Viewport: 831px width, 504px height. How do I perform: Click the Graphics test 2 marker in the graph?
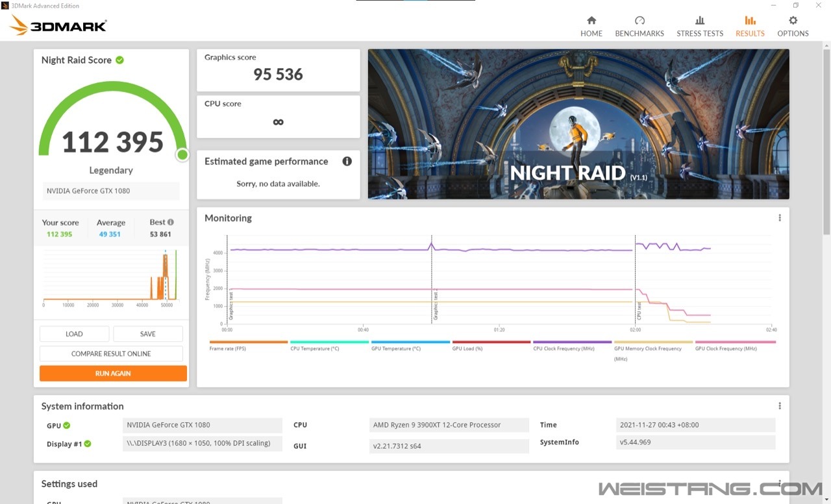pos(436,305)
